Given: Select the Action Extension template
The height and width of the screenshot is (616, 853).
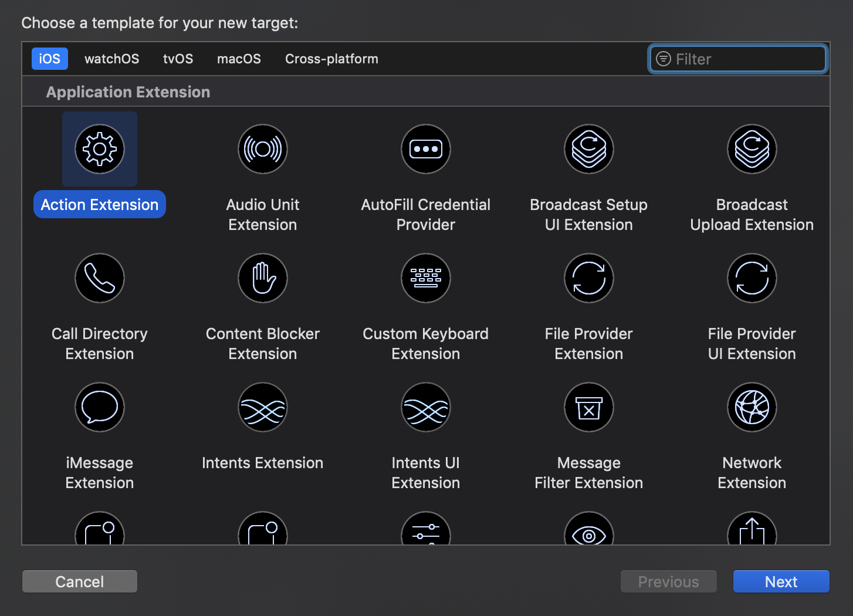Looking at the screenshot, I should 99,149.
